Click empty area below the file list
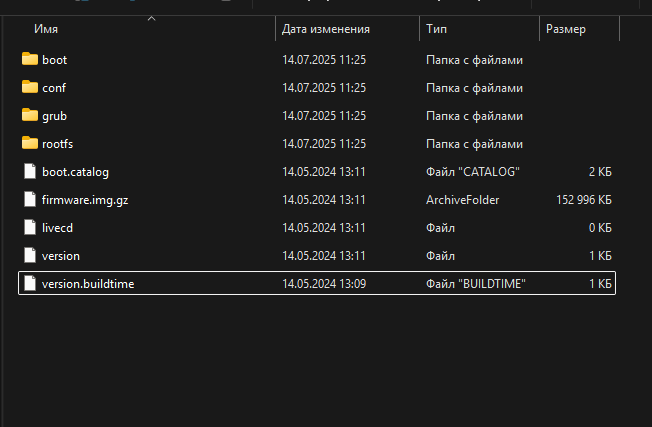 pos(316,358)
